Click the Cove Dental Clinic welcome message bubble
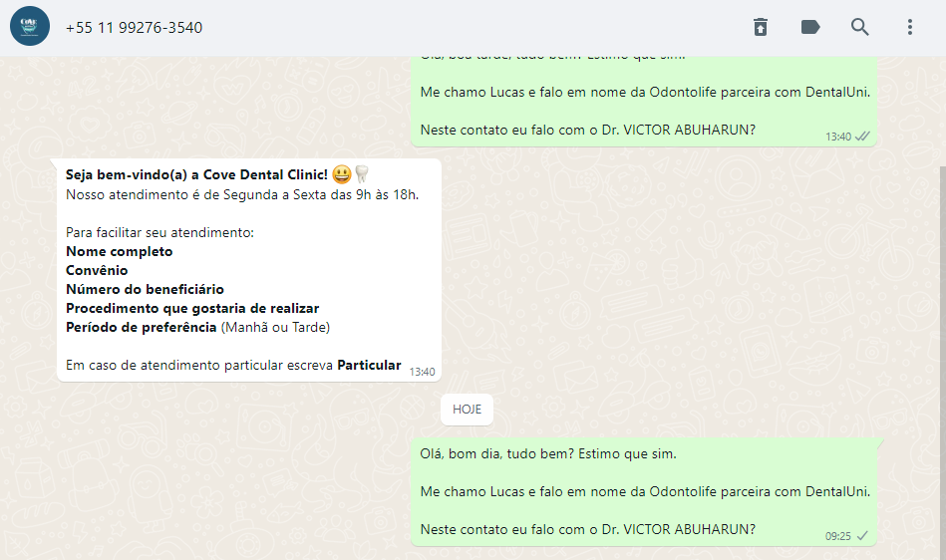The width and height of the screenshot is (946, 560). [249, 270]
